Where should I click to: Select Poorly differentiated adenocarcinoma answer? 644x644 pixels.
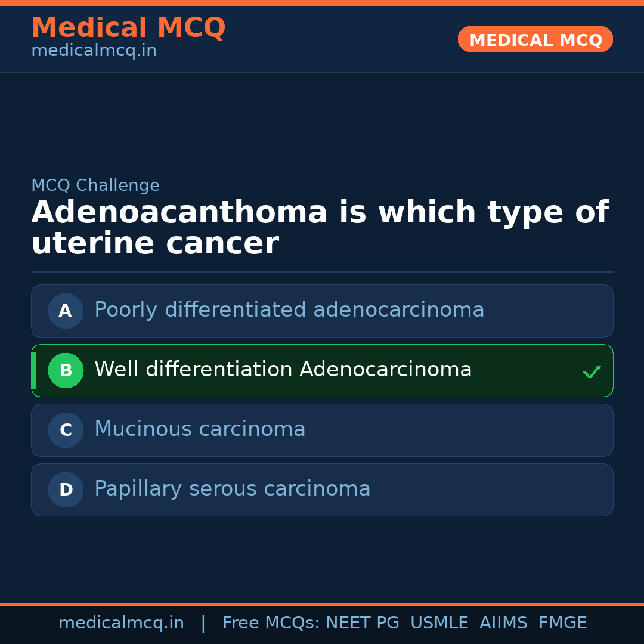pyautogui.click(x=289, y=310)
